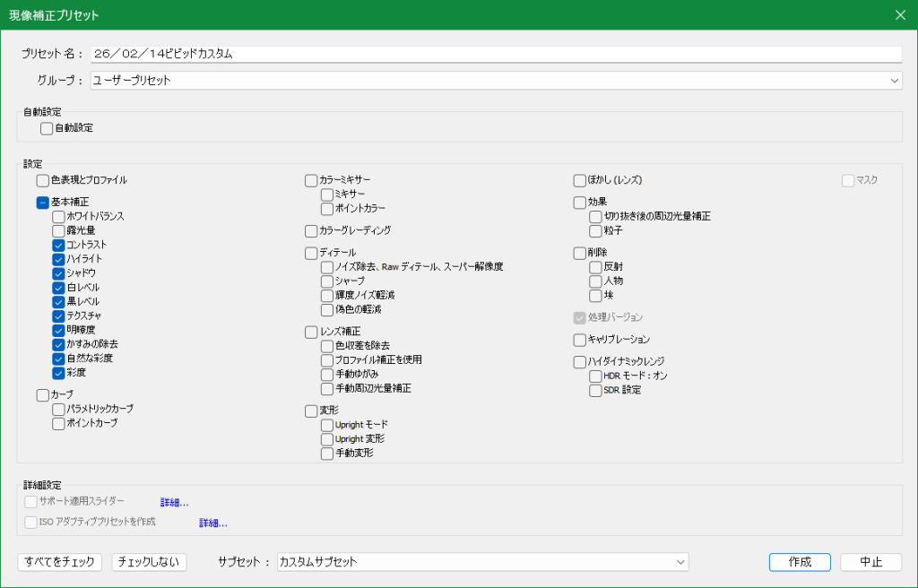Click the 作成 button
Image resolution: width=918 pixels, height=588 pixels.
(x=800, y=562)
